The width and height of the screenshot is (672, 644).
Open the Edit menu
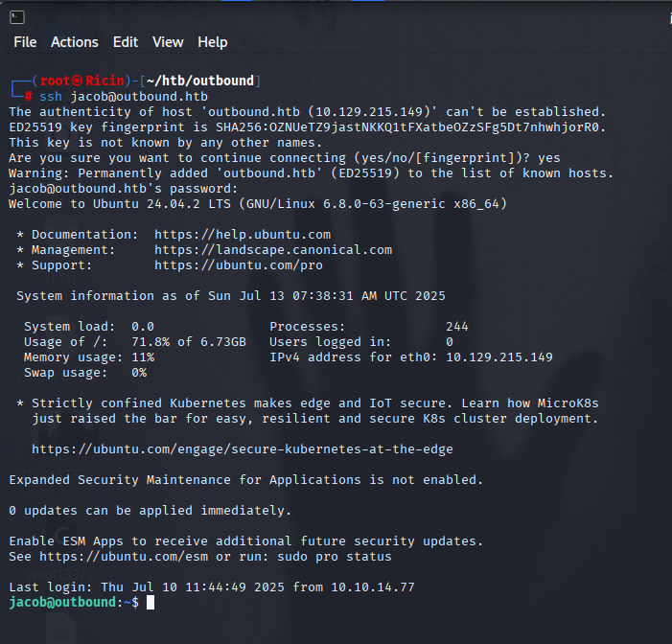coord(126,42)
